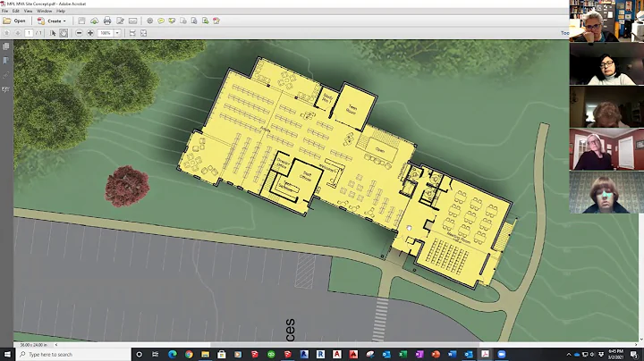Open Microsoft Edge from taskbar
Screen dimensions: 644x361
tap(172, 354)
